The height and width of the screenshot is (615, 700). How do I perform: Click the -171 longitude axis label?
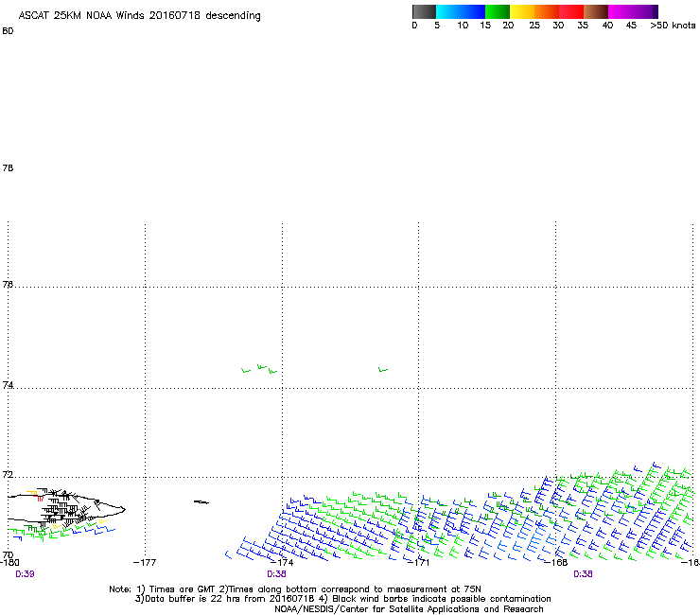419,562
